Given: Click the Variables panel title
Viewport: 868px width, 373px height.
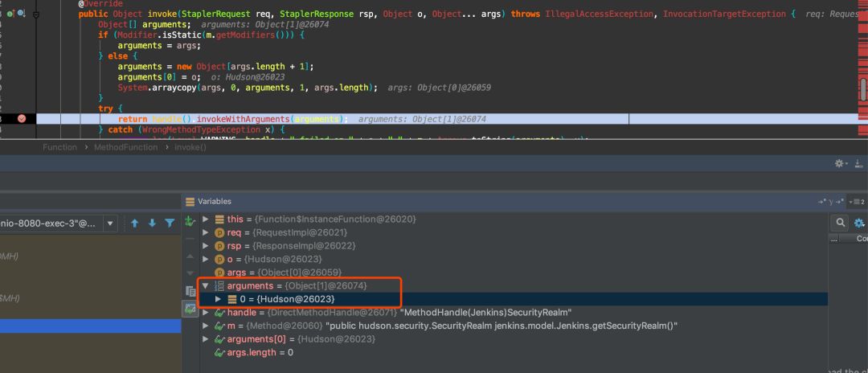Looking at the screenshot, I should click(215, 202).
